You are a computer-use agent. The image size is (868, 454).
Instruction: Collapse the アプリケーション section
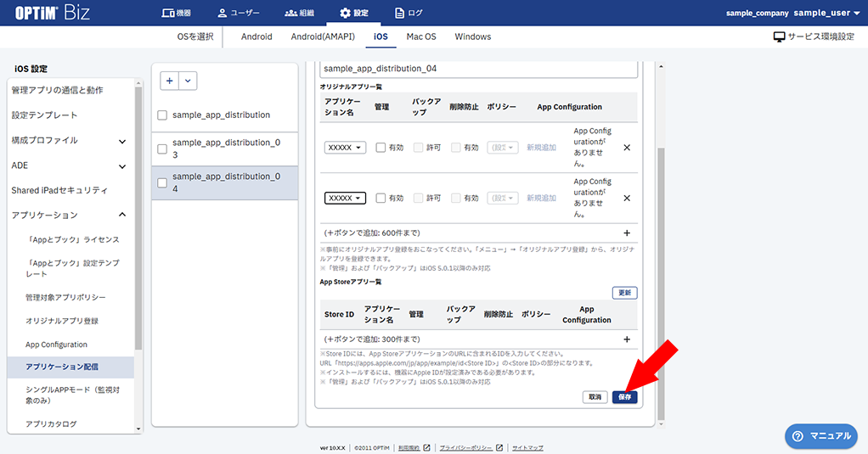[x=69, y=215]
